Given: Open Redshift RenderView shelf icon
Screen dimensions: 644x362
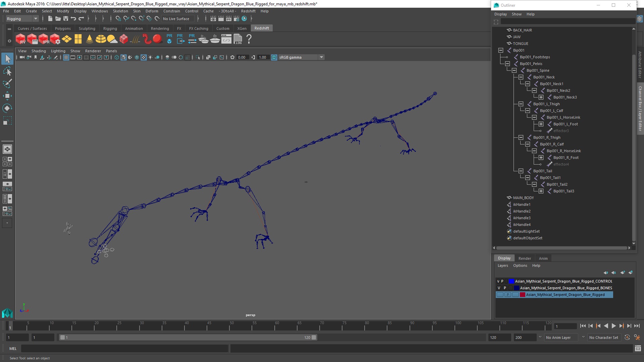Looking at the screenshot, I should point(21,39).
